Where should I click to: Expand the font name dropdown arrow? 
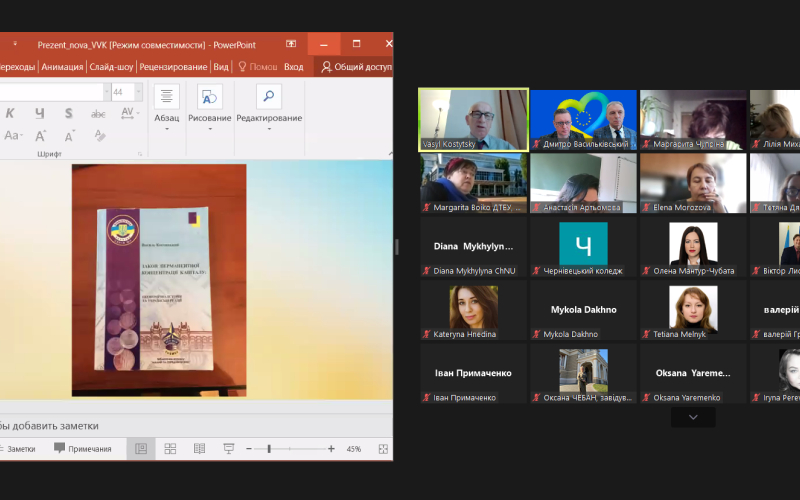pos(107,92)
